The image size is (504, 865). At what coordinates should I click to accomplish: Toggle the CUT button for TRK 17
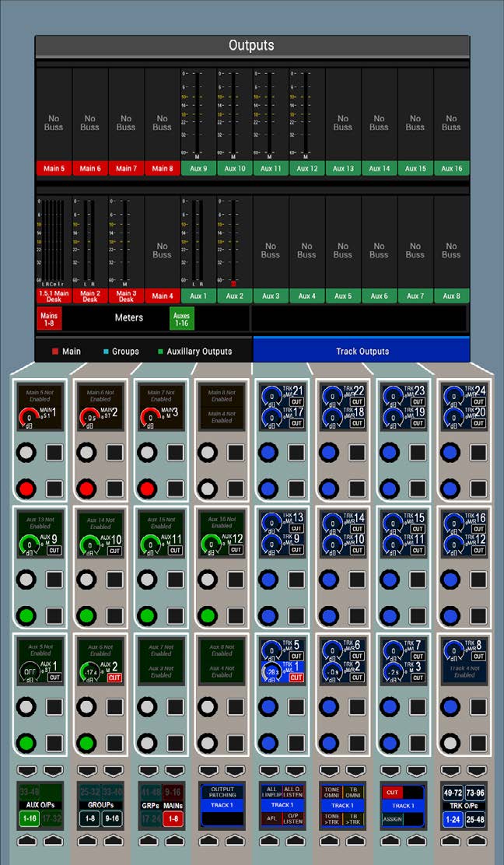(x=296, y=423)
